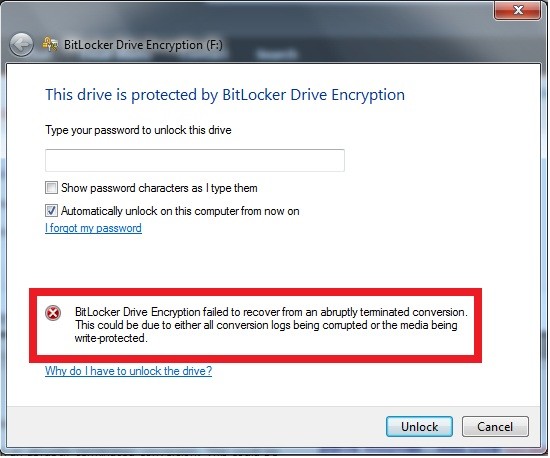The width and height of the screenshot is (550, 458).
Task: Click 'Type your password to unlock this drive' label
Action: coord(138,130)
